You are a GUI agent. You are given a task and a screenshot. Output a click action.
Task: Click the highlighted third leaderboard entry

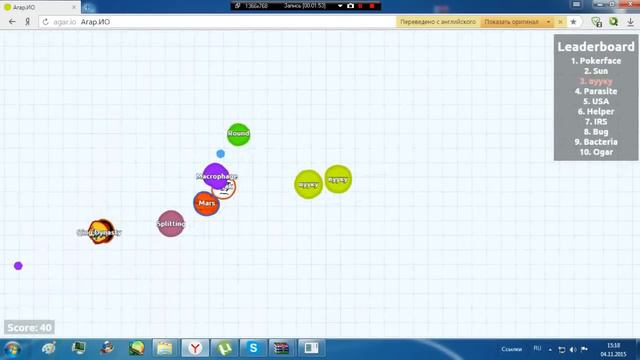click(x=596, y=81)
